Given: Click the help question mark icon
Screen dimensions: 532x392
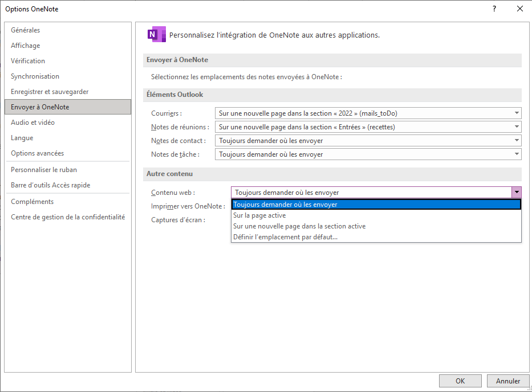Looking at the screenshot, I should pyautogui.click(x=494, y=9).
